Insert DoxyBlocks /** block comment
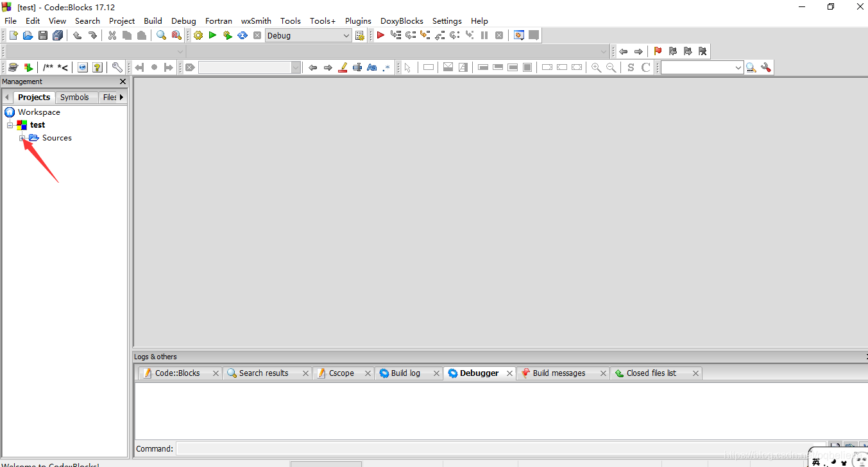Screen dimensions: 868x467 [48, 67]
